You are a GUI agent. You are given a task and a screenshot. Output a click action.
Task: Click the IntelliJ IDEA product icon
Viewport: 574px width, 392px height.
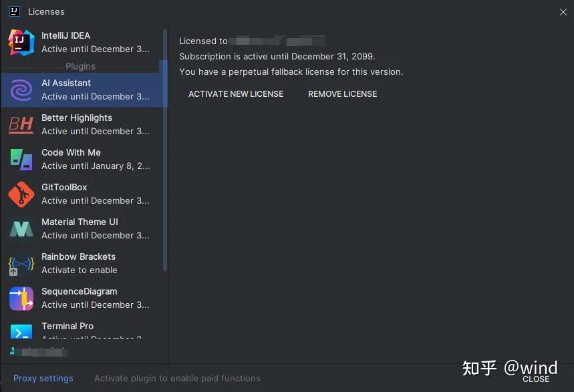tap(21, 42)
